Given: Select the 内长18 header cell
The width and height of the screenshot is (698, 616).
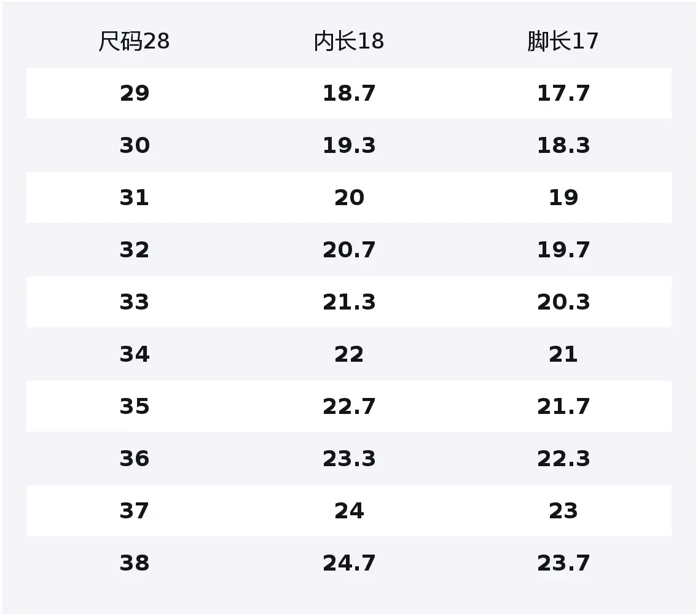Looking at the screenshot, I should 348,41.
